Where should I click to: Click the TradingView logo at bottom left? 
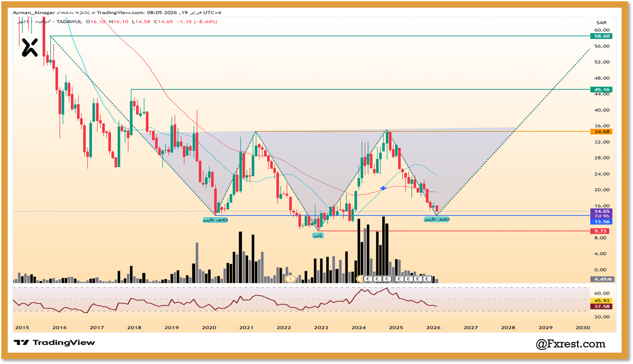coord(54,343)
